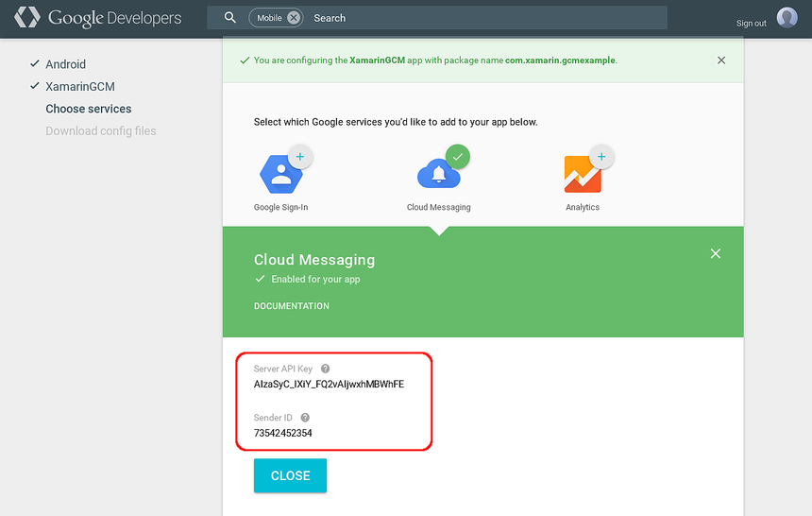Screen dimensions: 812x516
Task: Go to the Android step
Action: 65,64
